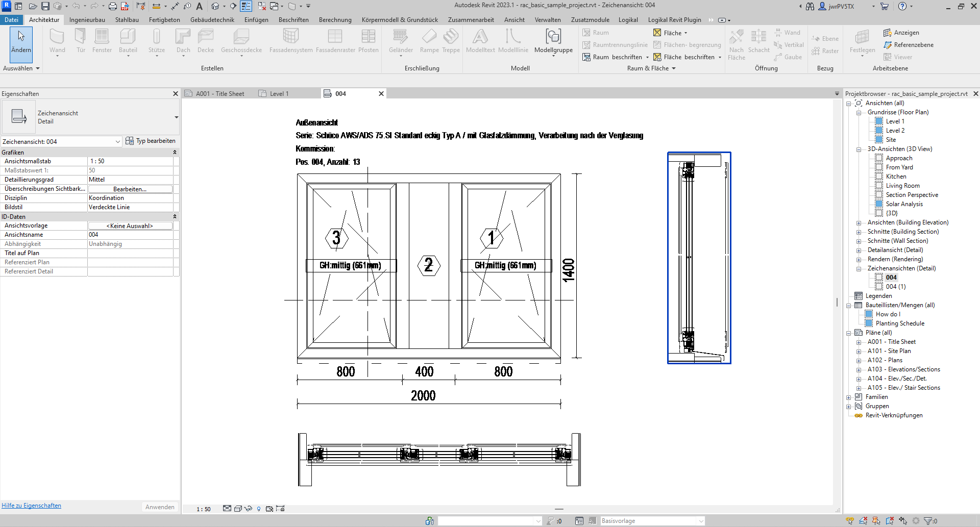Expand the Raum & Fläche panel dropdown
This screenshot has width=980, height=527.
(651, 68)
